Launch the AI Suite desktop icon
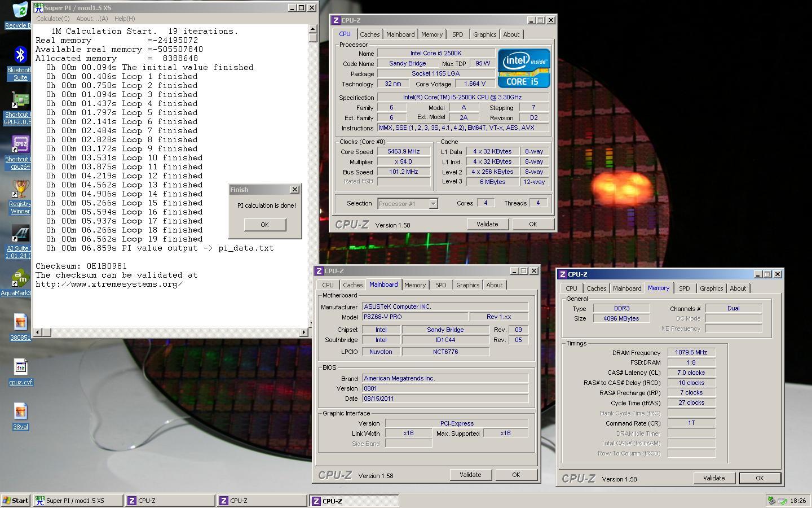812x508 pixels. click(20, 234)
